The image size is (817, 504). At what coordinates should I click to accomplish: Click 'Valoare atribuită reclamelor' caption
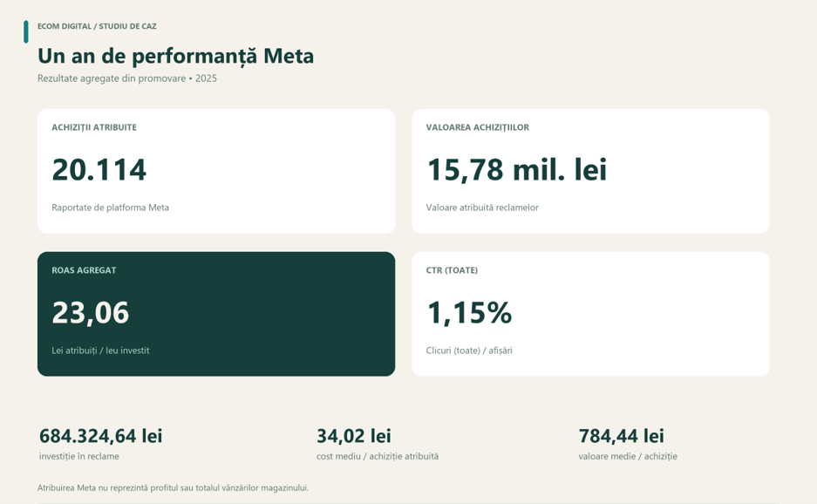pyautogui.click(x=482, y=208)
